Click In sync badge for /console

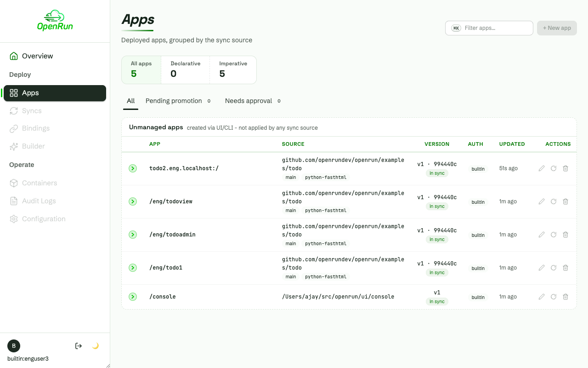tap(437, 302)
